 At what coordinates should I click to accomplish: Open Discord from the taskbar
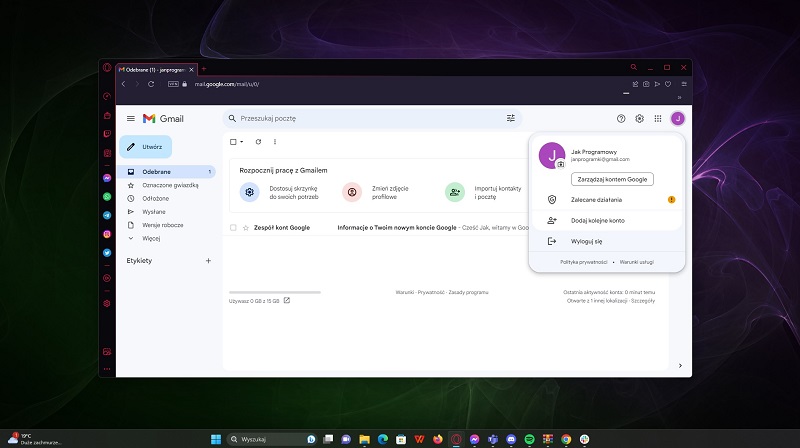point(511,439)
